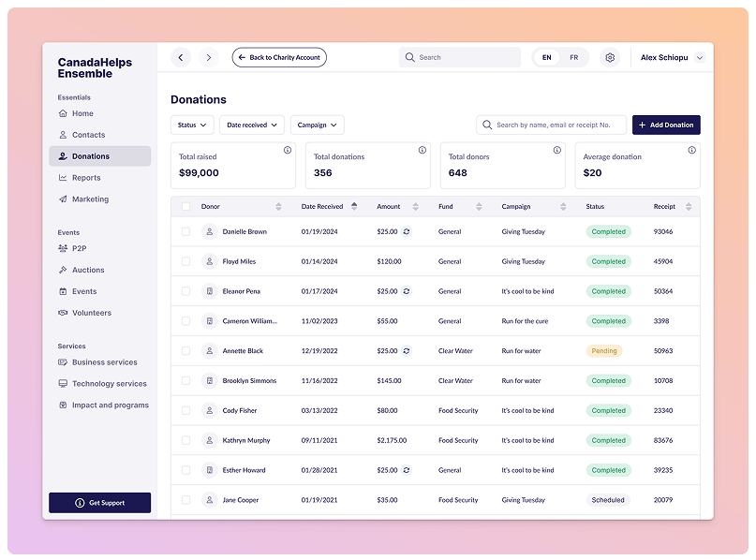Viewport: 756px width, 560px height.
Task: Switch language to FR
Action: (573, 58)
